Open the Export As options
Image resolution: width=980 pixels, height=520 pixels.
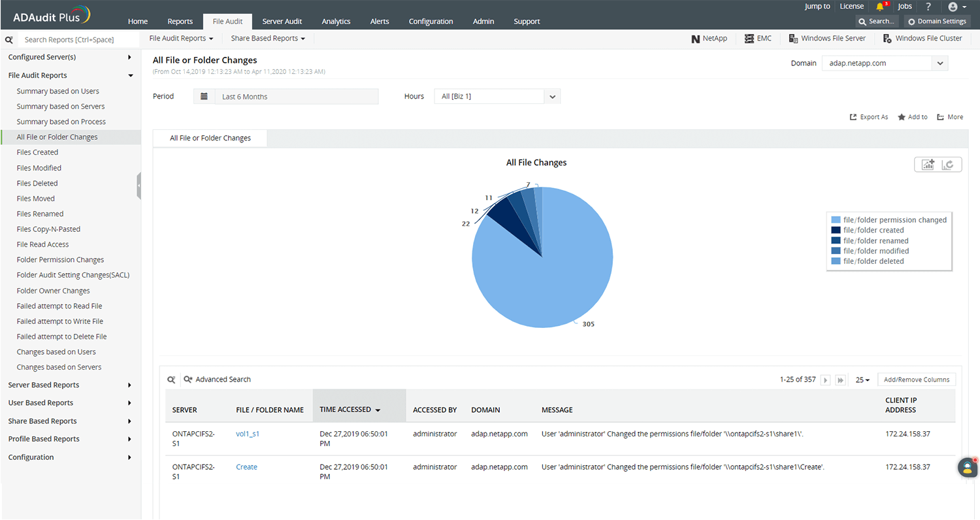[869, 116]
